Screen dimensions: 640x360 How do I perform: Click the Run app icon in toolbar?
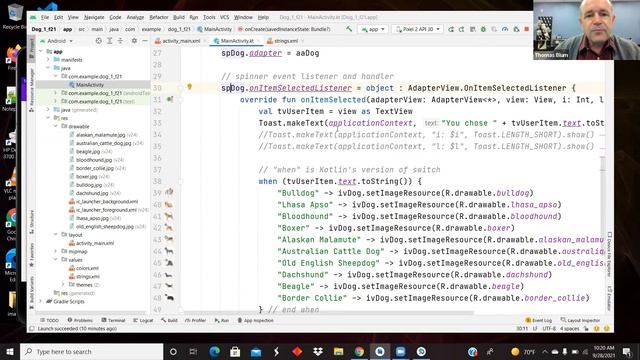coord(451,29)
